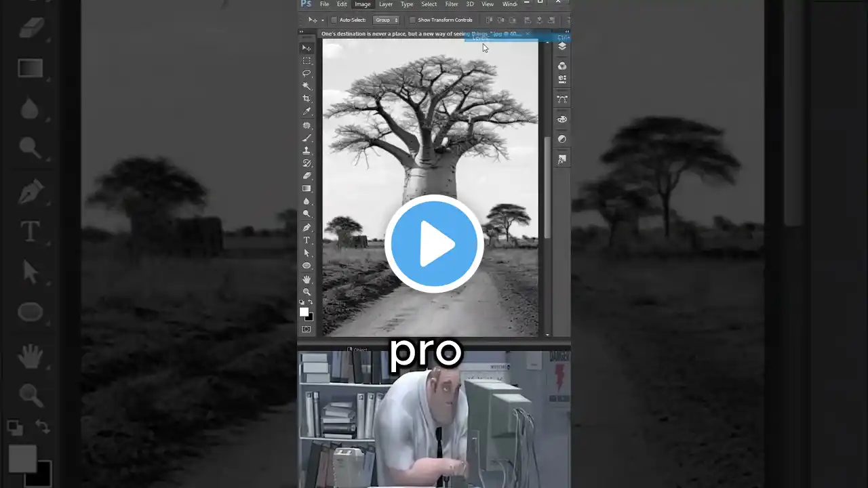This screenshot has width=868, height=488.
Task: Open the File menu
Action: click(x=325, y=4)
